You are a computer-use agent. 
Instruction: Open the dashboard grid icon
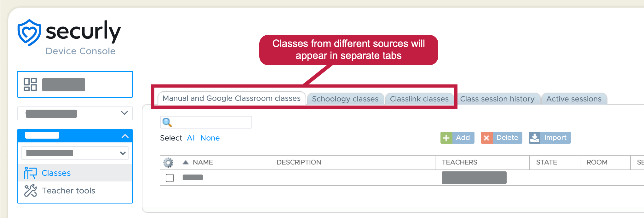pyautogui.click(x=30, y=84)
